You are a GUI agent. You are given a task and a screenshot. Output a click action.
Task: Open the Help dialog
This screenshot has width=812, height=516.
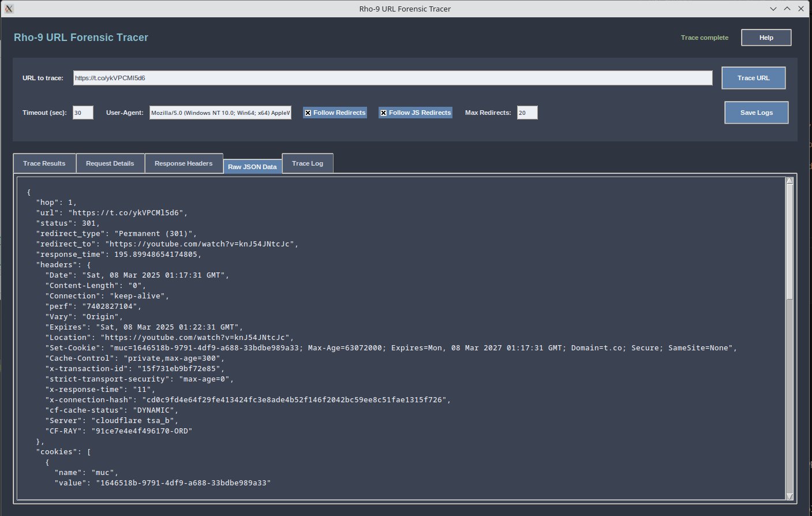pyautogui.click(x=766, y=37)
